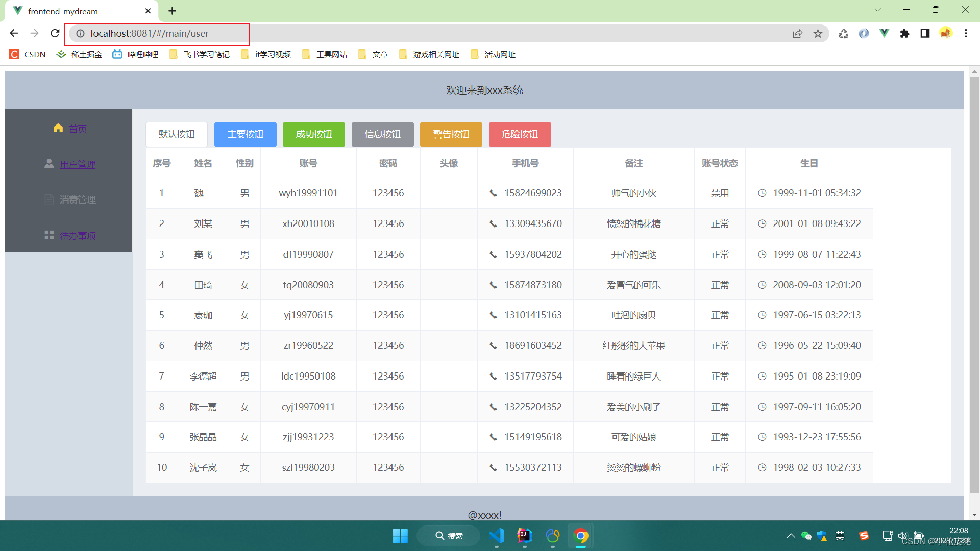
Task: Expand the tab search chevron
Action: (x=877, y=10)
